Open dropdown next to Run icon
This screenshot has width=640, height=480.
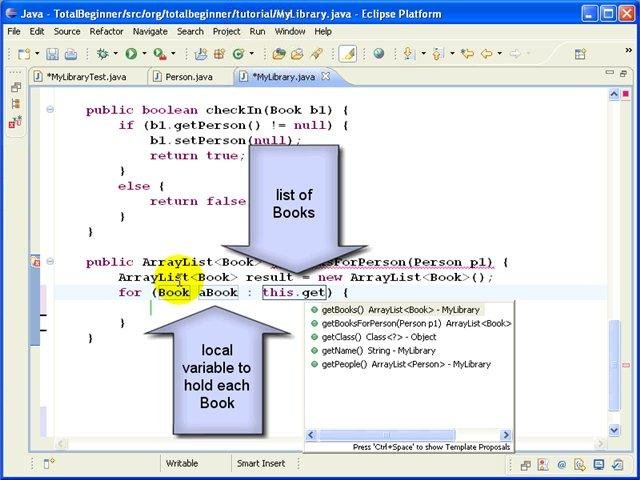(144, 53)
